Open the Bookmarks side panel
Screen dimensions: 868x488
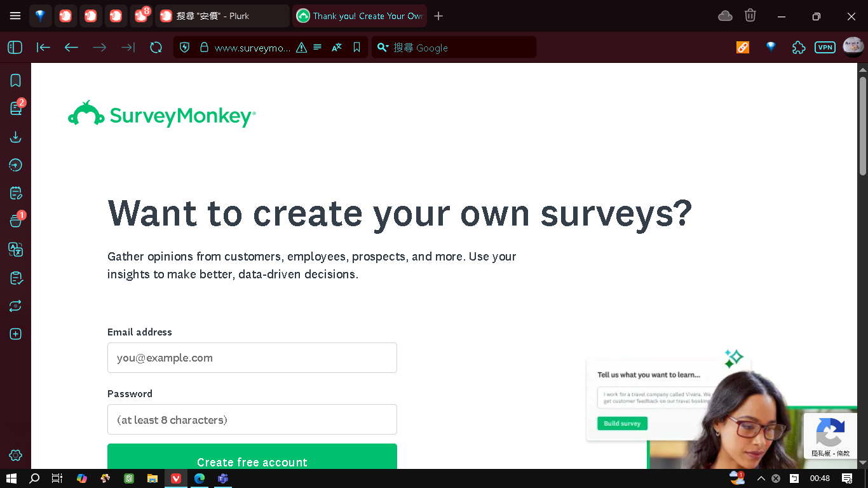click(x=16, y=80)
